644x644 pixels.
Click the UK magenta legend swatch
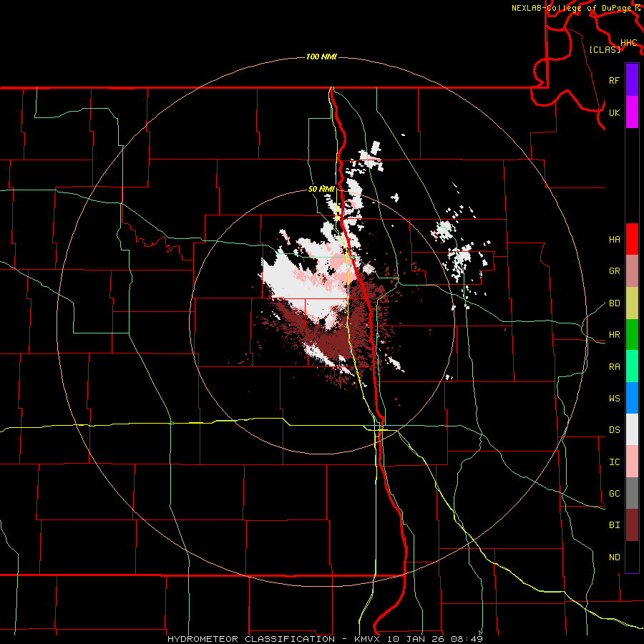(632, 112)
